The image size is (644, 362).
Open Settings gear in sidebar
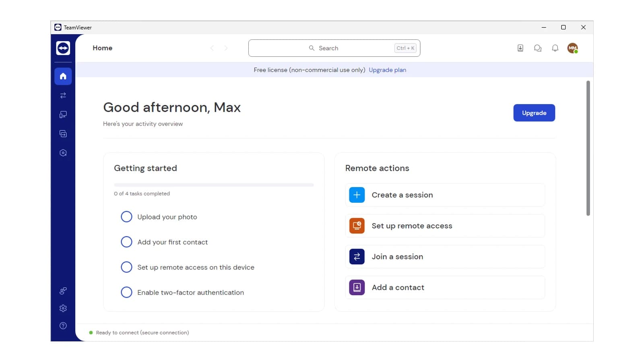point(63,308)
